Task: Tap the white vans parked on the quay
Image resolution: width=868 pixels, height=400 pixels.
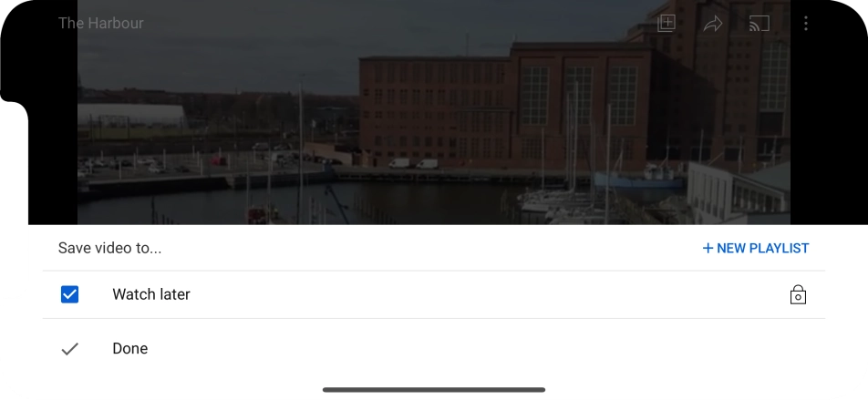Action: click(413, 164)
